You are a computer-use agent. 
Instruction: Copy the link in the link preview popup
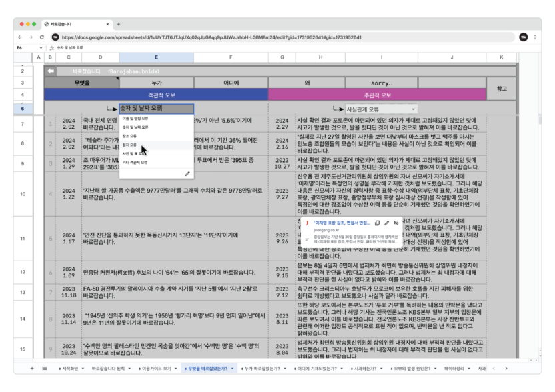377,222
